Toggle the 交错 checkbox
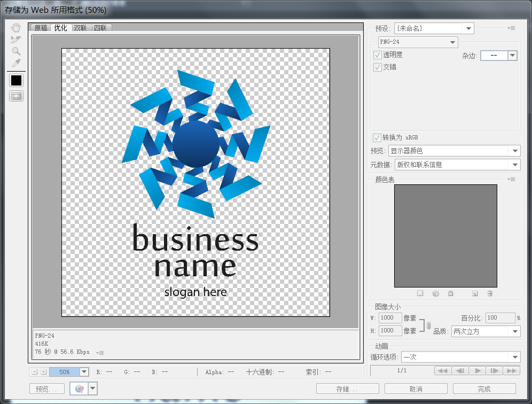Image resolution: width=532 pixels, height=404 pixels. click(x=378, y=67)
